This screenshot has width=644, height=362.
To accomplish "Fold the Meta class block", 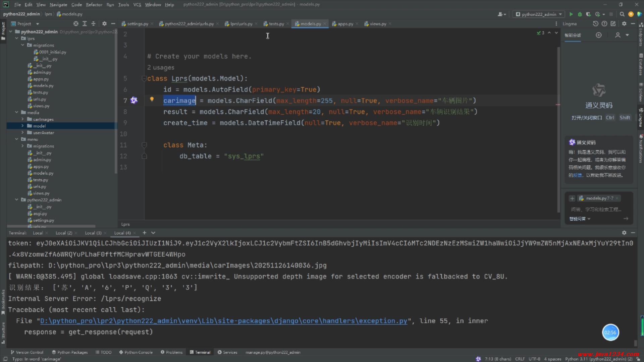I will click(144, 145).
